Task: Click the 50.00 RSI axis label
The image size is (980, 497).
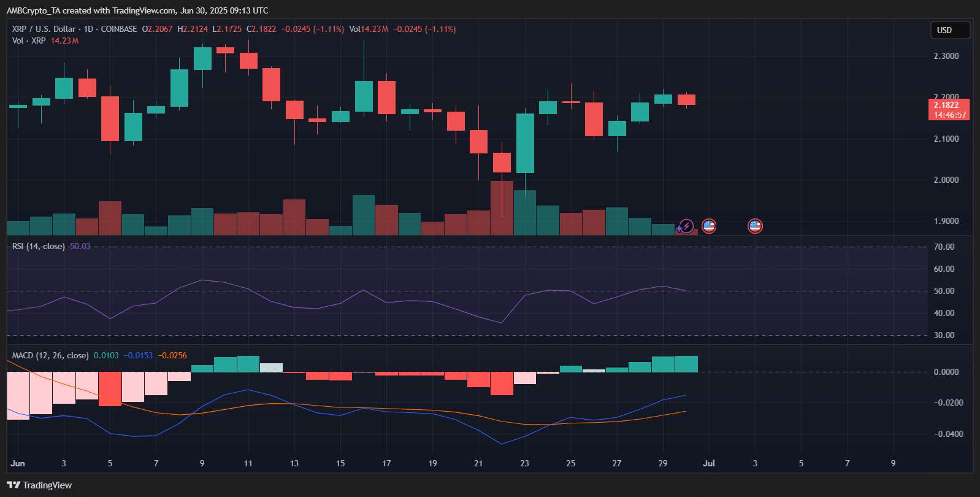Action: point(944,291)
